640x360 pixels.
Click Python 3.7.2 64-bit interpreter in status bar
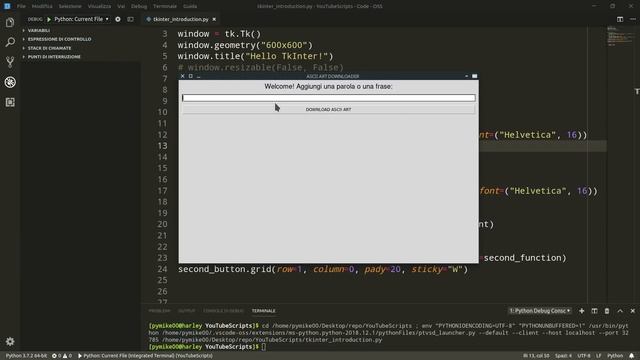(26, 356)
